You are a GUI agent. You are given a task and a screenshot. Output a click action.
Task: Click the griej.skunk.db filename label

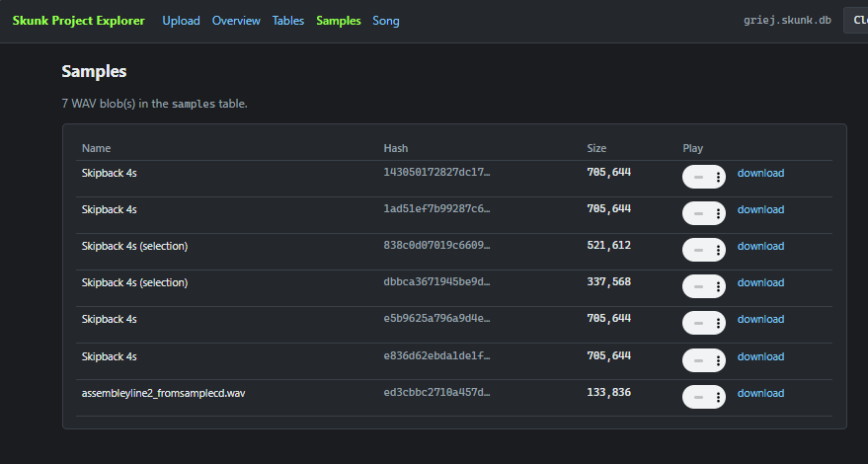[787, 20]
